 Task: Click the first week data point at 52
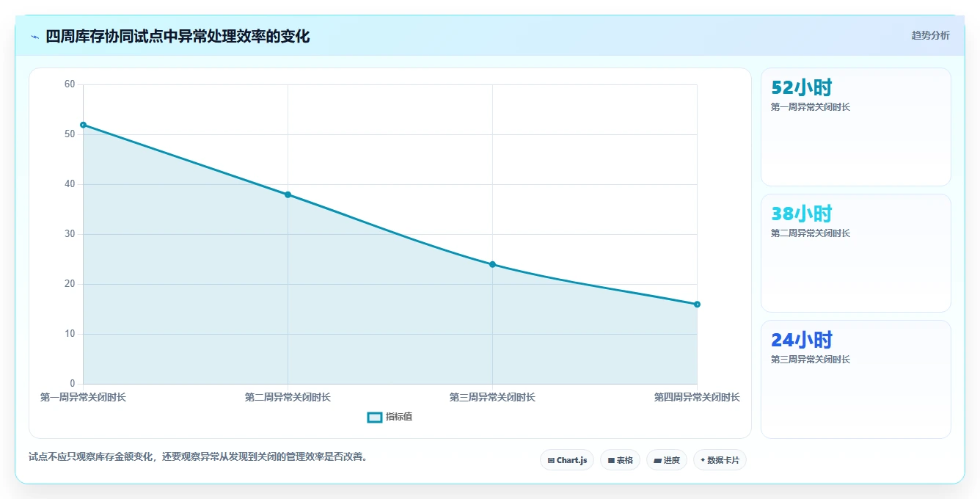tap(83, 125)
